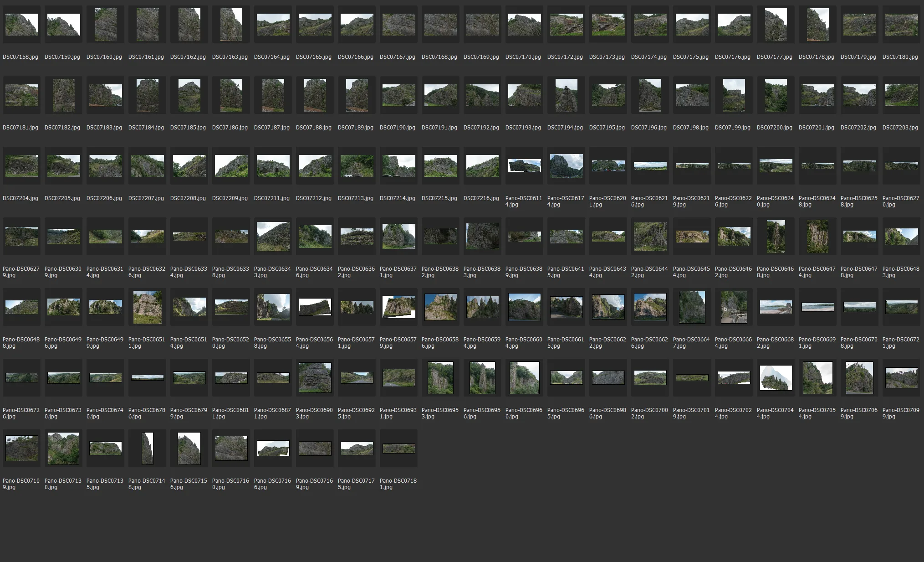Click the DSC07163.jpg portrait cliff thumbnail
This screenshot has height=562, width=924.
tap(231, 25)
